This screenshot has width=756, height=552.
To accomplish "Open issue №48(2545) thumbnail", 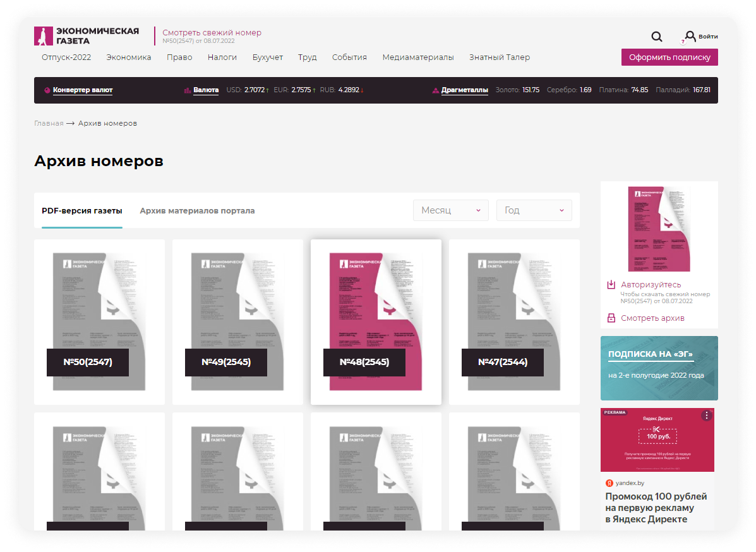I will tap(376, 321).
